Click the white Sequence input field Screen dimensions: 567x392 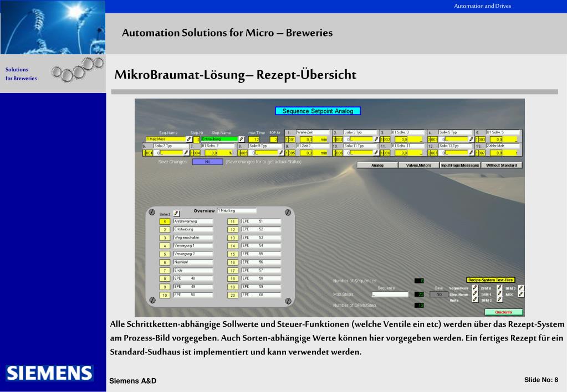tap(390, 295)
